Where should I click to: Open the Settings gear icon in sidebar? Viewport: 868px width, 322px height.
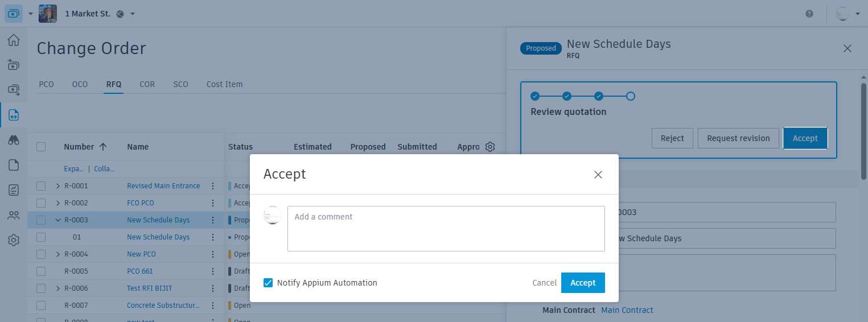(13, 240)
